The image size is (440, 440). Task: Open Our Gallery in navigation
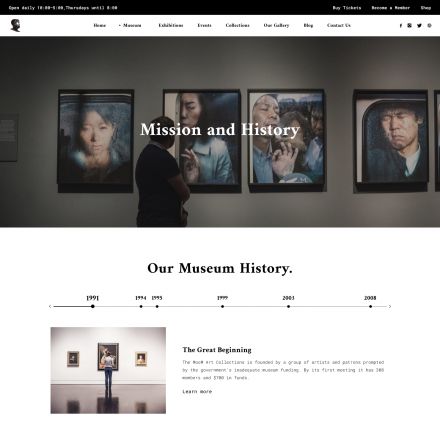click(x=276, y=25)
